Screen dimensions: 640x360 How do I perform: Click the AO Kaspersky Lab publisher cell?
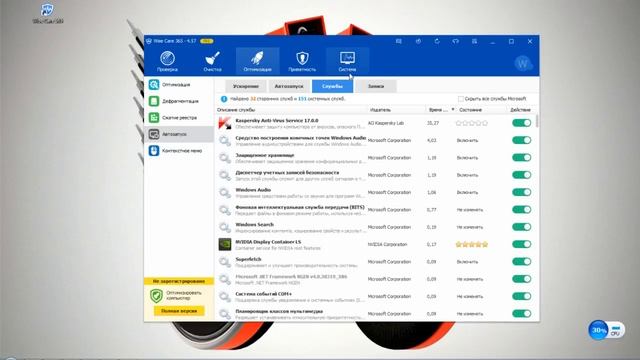point(386,123)
